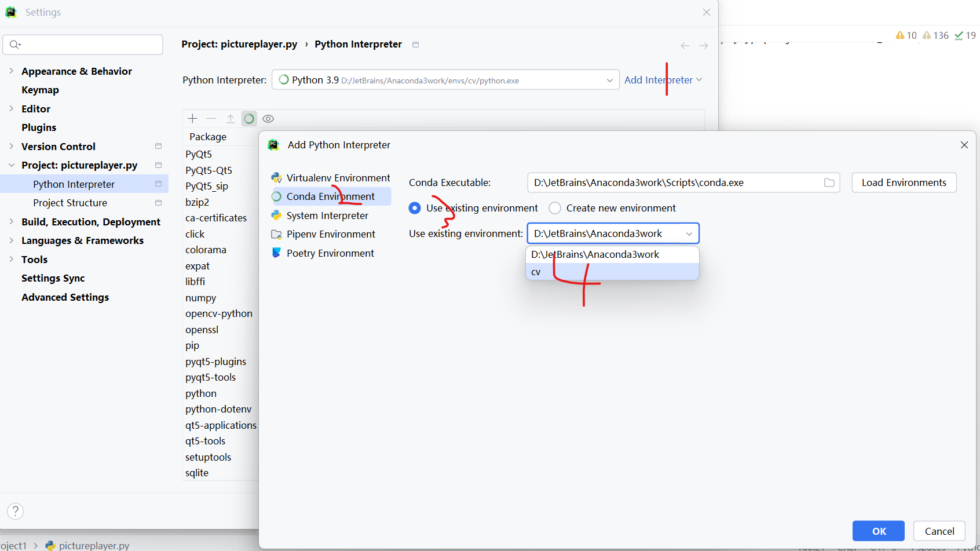
Task: Click the weak warning icon showing 136
Action: pos(927,35)
